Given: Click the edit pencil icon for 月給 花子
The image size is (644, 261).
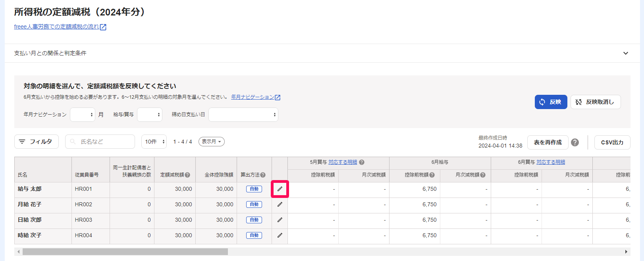Looking at the screenshot, I should [x=280, y=204].
